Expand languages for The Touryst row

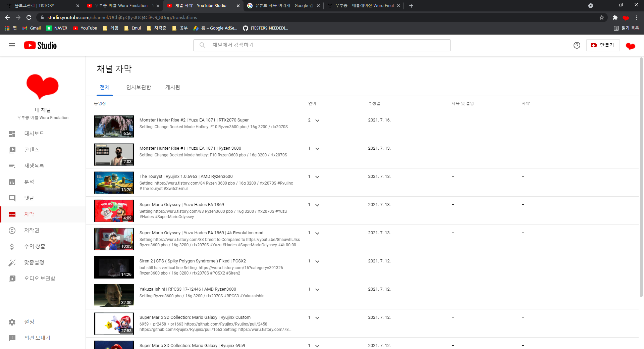point(317,177)
